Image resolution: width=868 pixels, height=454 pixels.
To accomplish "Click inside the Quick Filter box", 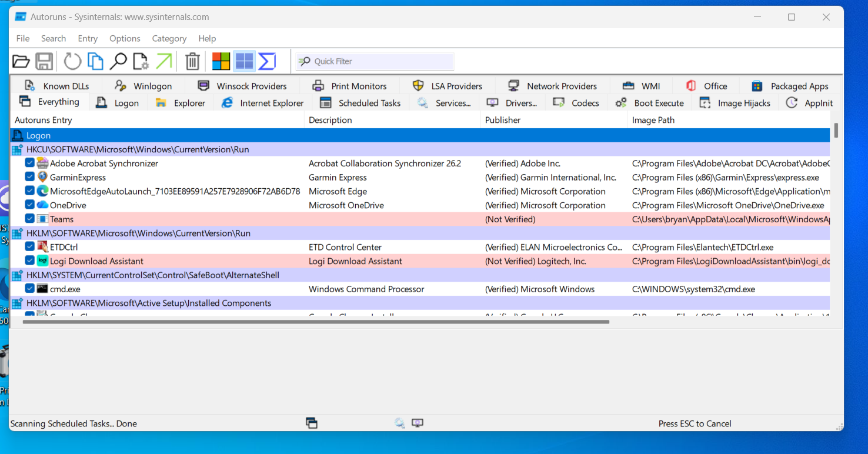I will pos(375,61).
